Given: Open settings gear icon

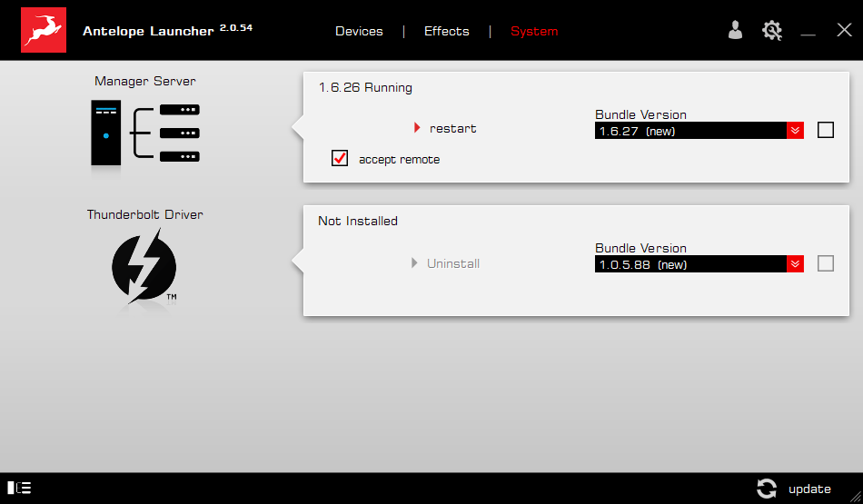Looking at the screenshot, I should click(771, 30).
